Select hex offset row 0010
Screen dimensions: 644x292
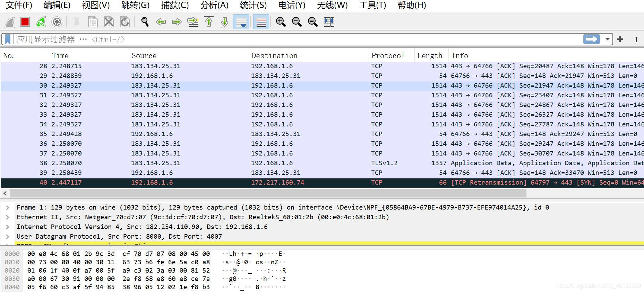pos(12,262)
